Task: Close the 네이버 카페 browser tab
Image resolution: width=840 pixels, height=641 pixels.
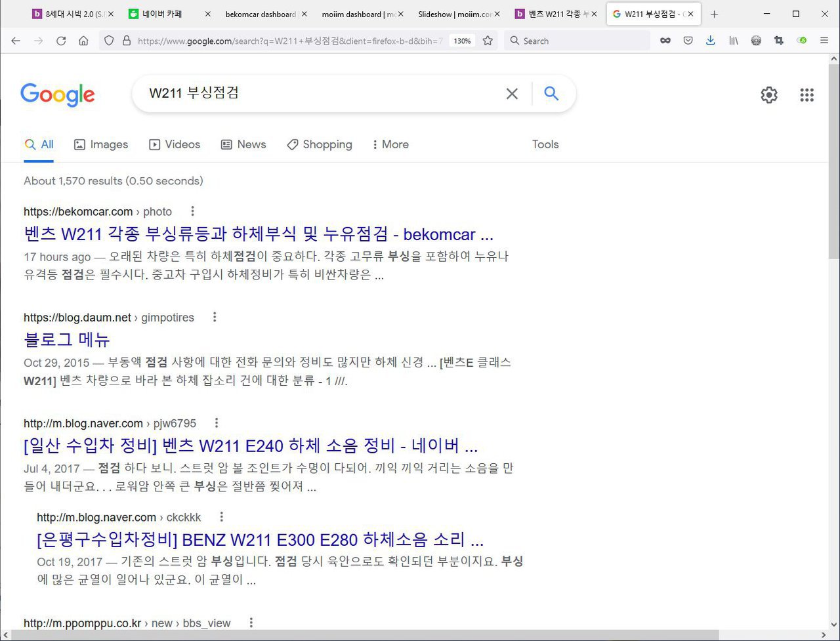Action: [207, 14]
